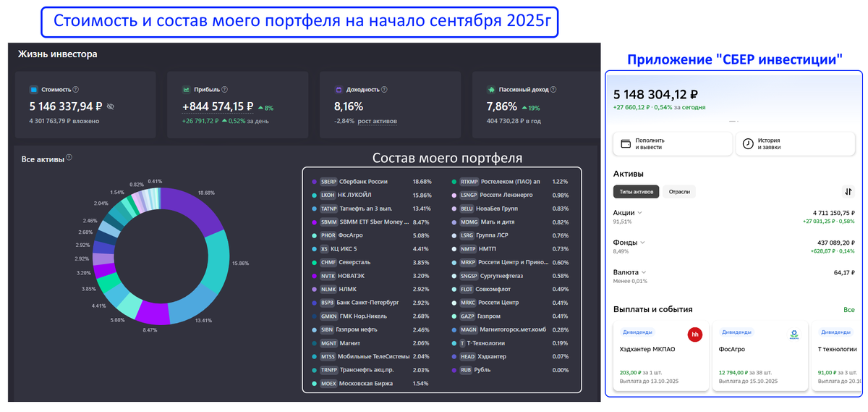Click the LKOH ticker badge
868x412 pixels.
(328, 196)
